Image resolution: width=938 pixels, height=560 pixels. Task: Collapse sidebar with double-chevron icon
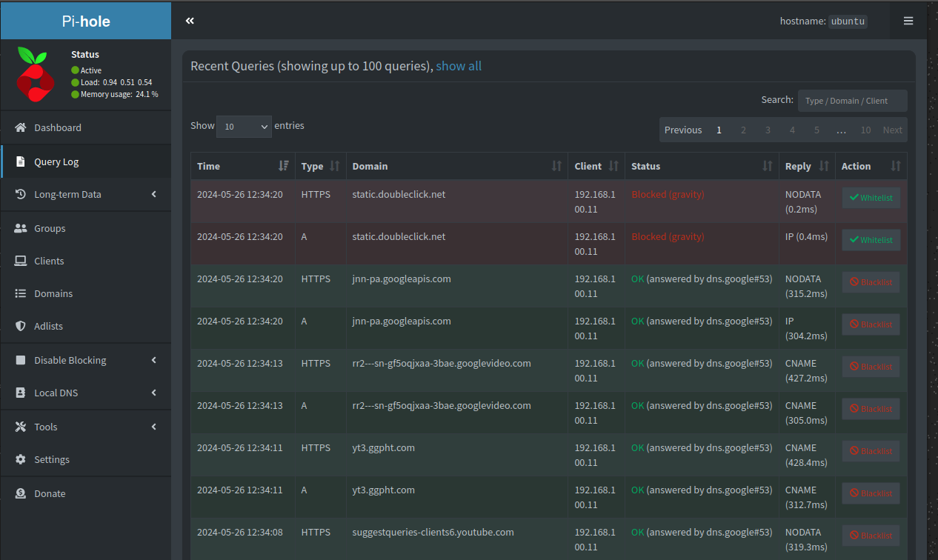tap(190, 21)
